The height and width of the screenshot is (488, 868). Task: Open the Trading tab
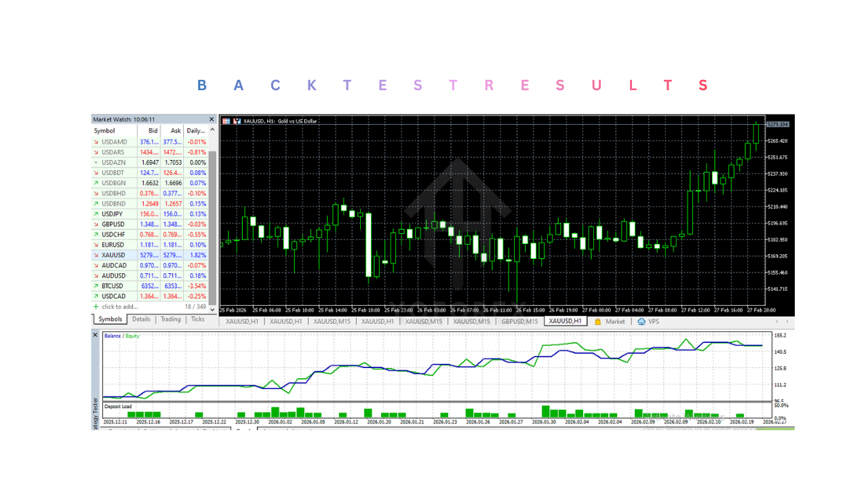click(170, 319)
